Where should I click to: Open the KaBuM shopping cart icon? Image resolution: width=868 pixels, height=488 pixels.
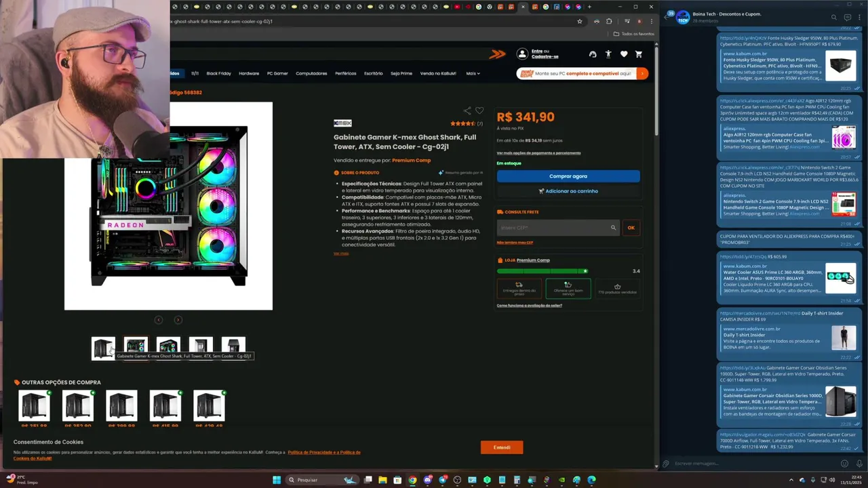(x=638, y=54)
